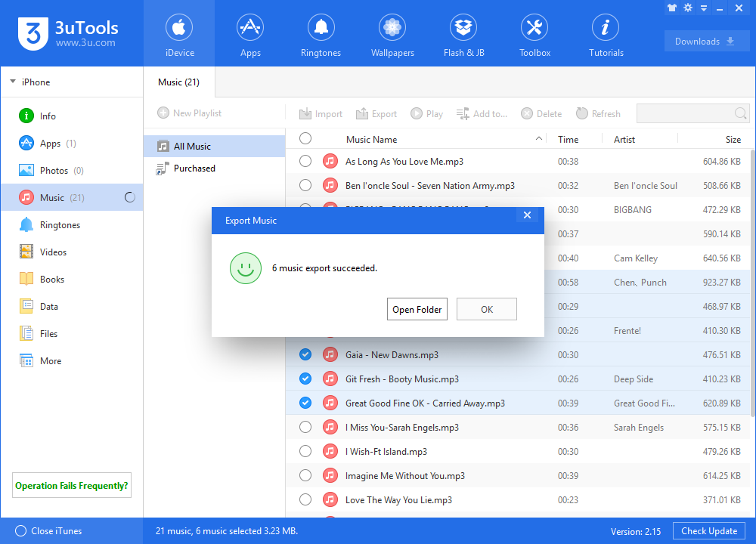
Task: Click inside the music search box
Action: [x=688, y=113]
